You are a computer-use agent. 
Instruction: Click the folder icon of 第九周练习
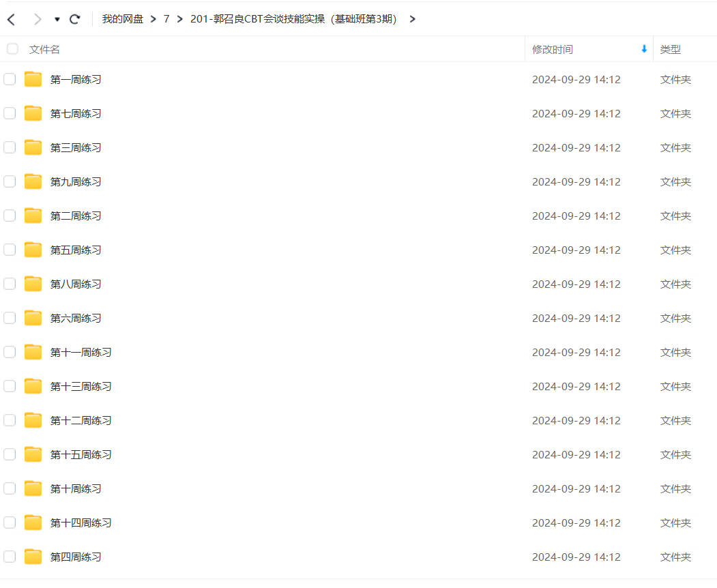[33, 181]
